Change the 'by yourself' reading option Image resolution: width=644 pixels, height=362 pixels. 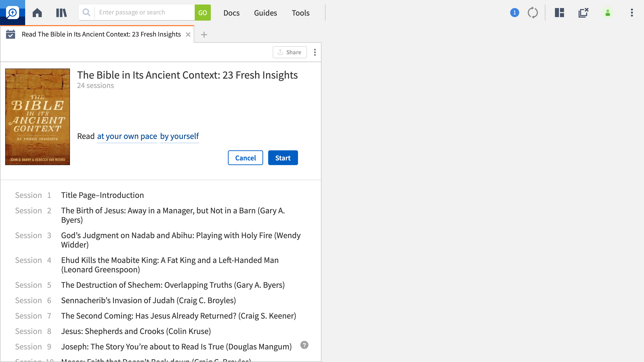(179, 136)
